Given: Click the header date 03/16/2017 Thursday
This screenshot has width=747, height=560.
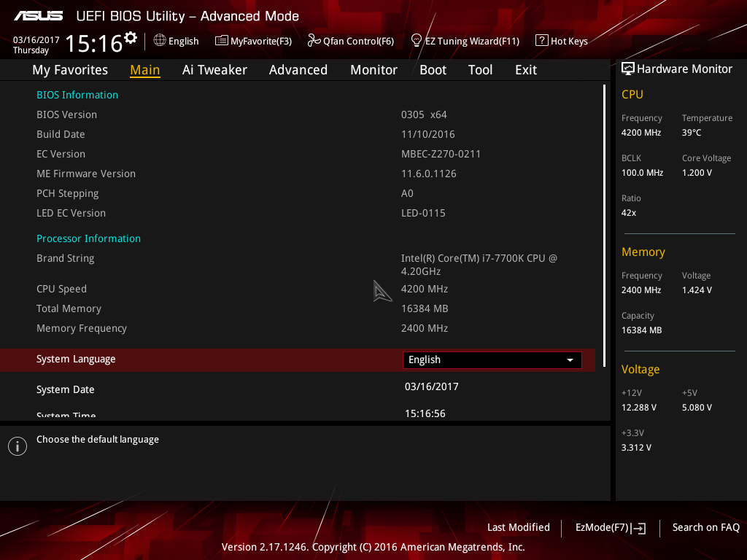Looking at the screenshot, I should point(36,44).
